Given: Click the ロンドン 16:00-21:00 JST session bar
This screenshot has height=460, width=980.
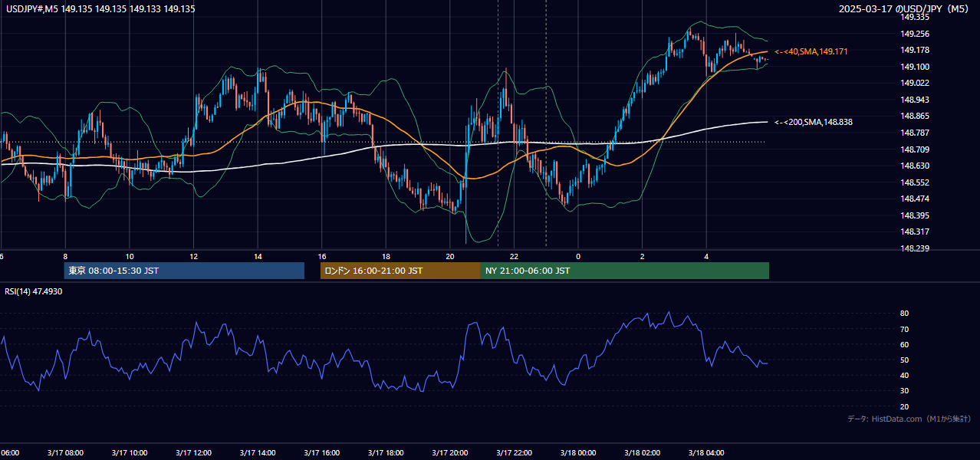Looking at the screenshot, I should pos(400,271).
